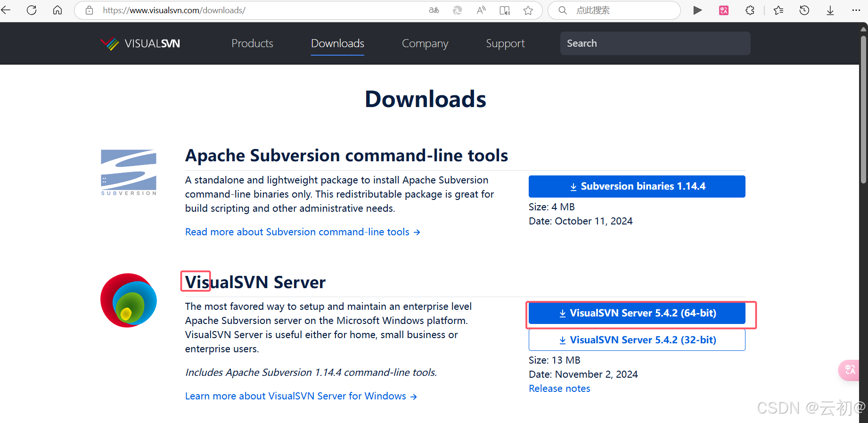Download VisualSVN Server 5.4.2 (32-bit)
Image resolution: width=868 pixels, height=423 pixels.
click(637, 340)
